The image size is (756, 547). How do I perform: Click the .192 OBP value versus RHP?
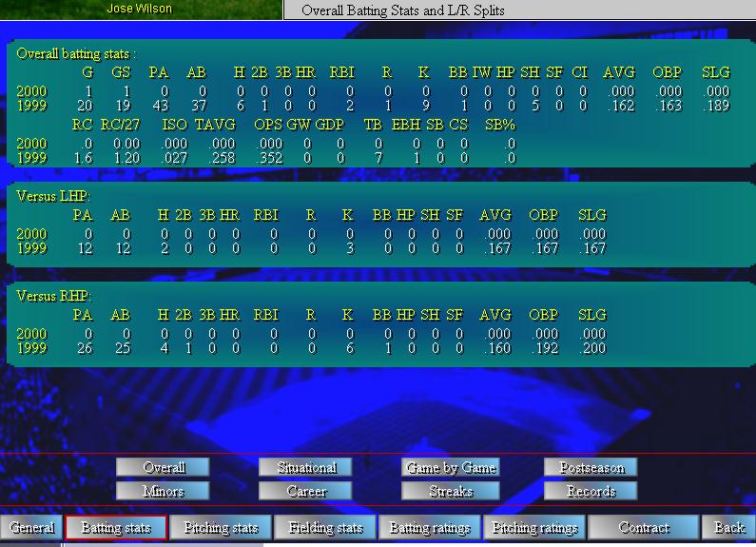click(x=544, y=348)
